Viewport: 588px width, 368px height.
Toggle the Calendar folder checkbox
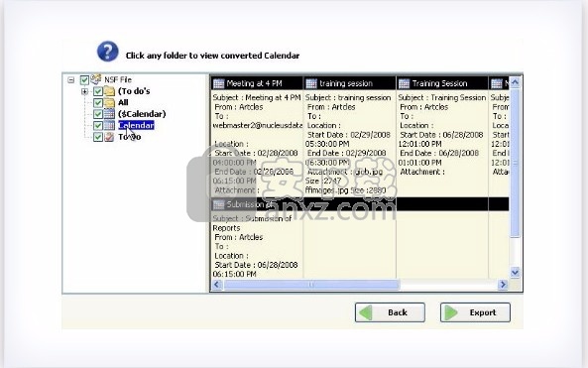(98, 125)
